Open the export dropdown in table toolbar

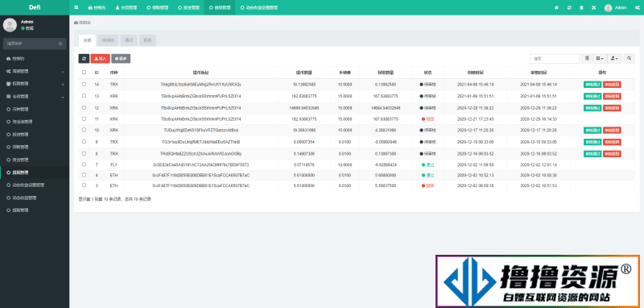614,58
